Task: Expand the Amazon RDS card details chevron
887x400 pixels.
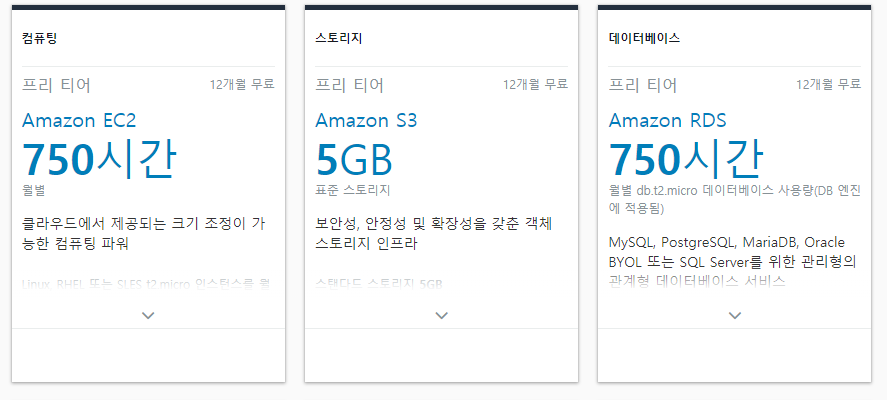Action: [x=735, y=316]
